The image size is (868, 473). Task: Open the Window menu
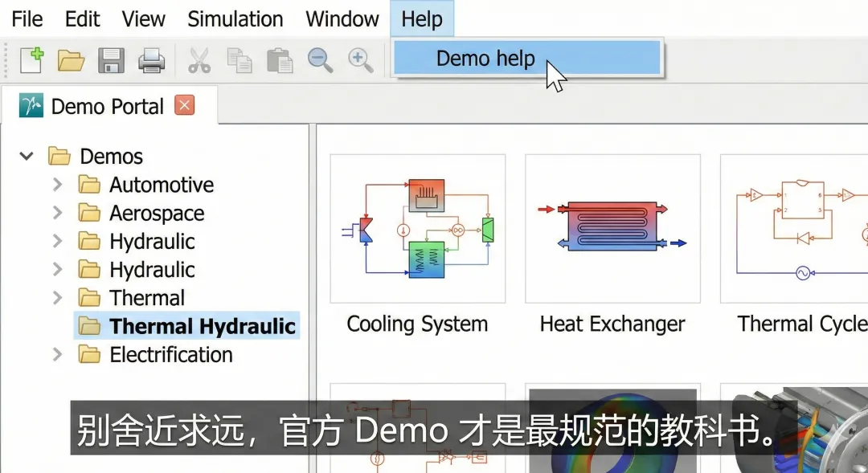(342, 18)
